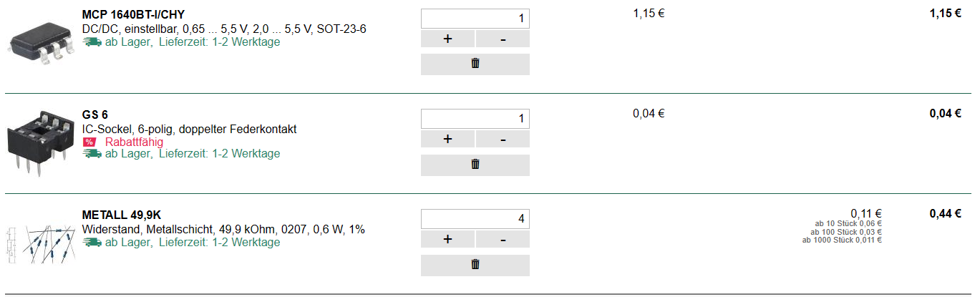Image resolution: width=980 pixels, height=297 pixels.
Task: Open the MCP 1640BT-I/CHY product title link
Action: pos(133,14)
